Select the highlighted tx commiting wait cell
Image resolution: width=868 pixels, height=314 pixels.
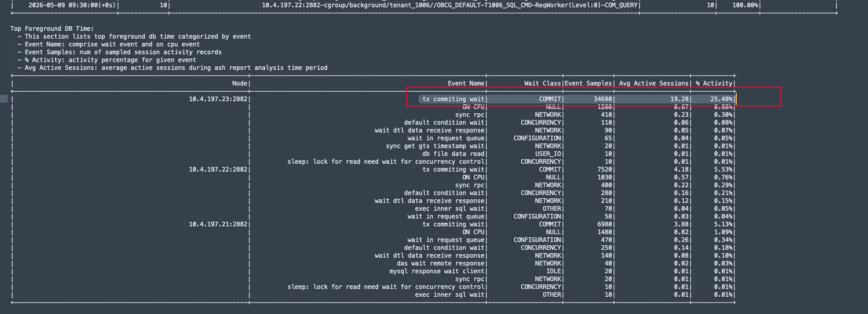point(453,99)
